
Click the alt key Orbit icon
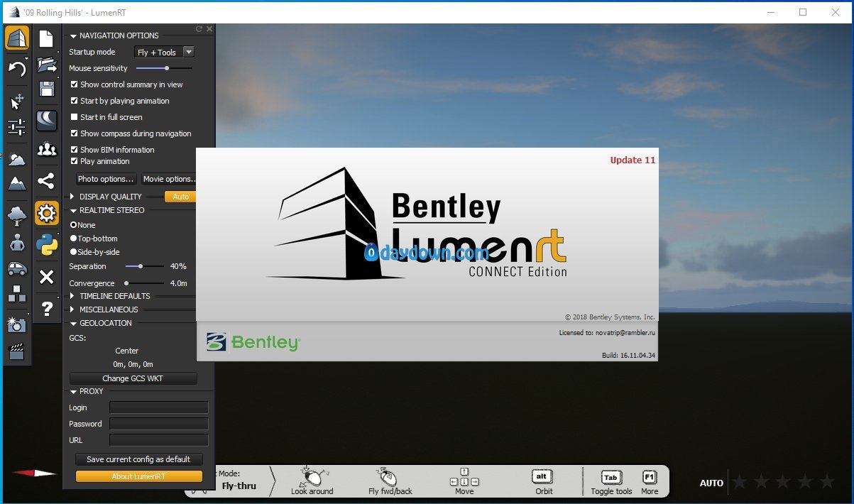pos(542,476)
